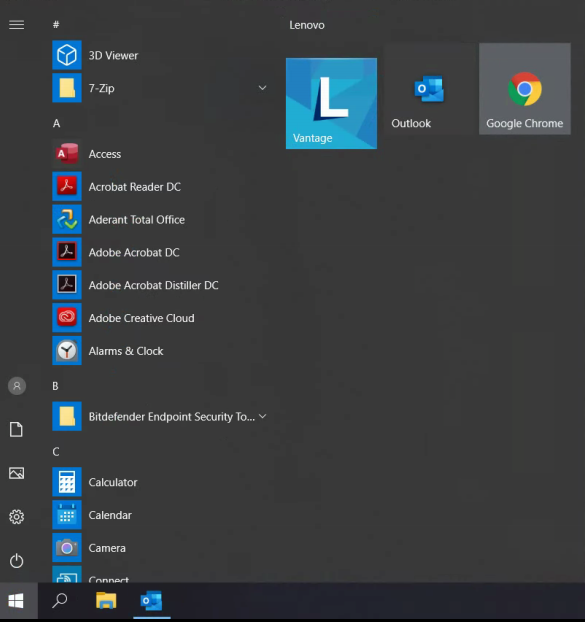Switch to Outlook in the taskbar
The height and width of the screenshot is (622, 585).
152,601
